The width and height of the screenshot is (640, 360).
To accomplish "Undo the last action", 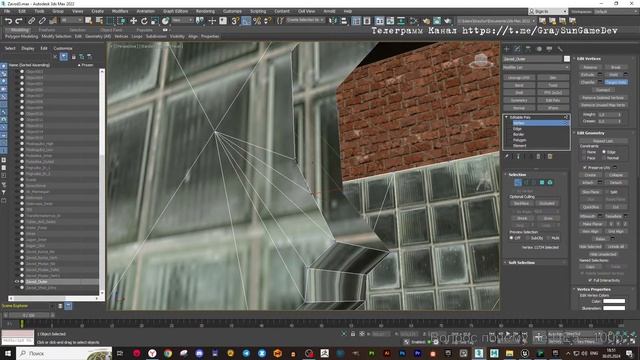I will click(x=9, y=21).
